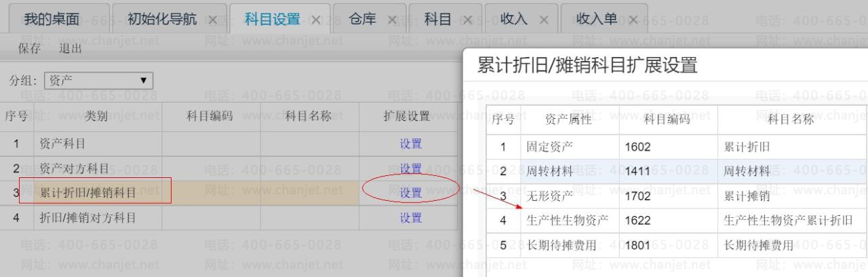Open the 收入单 tab
The image size is (868, 277).
(596, 19)
